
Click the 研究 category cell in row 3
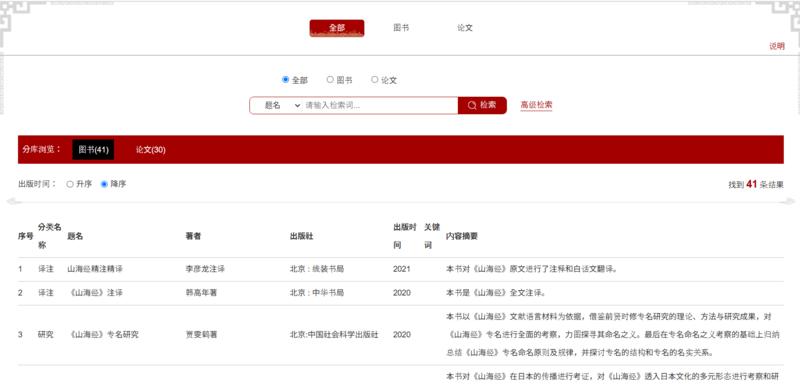click(46, 335)
